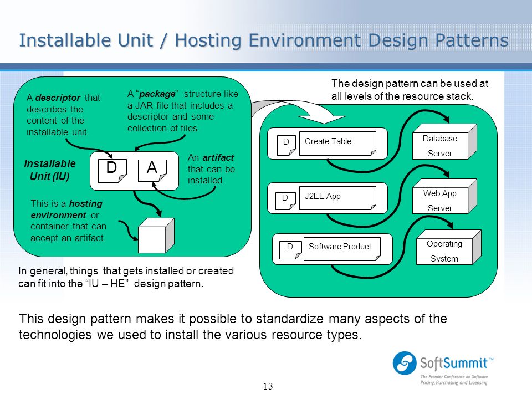Click the white hosting environment cube

click(156, 236)
